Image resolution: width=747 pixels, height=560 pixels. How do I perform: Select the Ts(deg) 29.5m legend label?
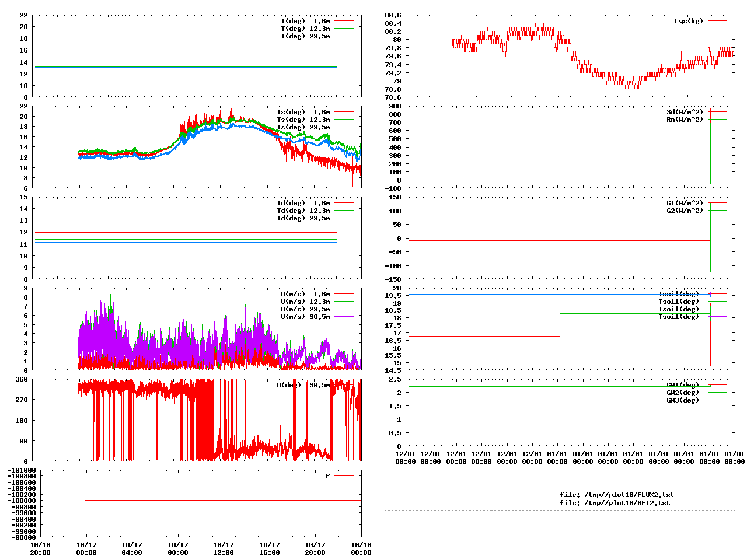point(303,127)
